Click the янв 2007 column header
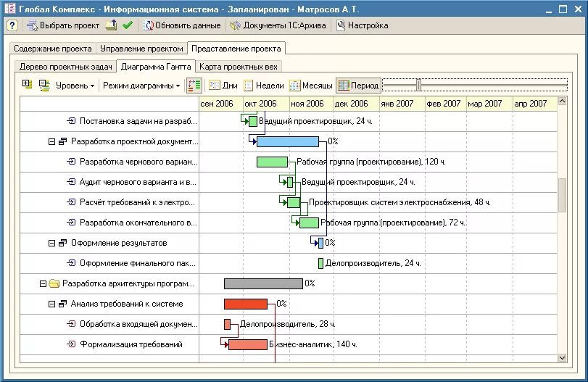 [x=402, y=104]
